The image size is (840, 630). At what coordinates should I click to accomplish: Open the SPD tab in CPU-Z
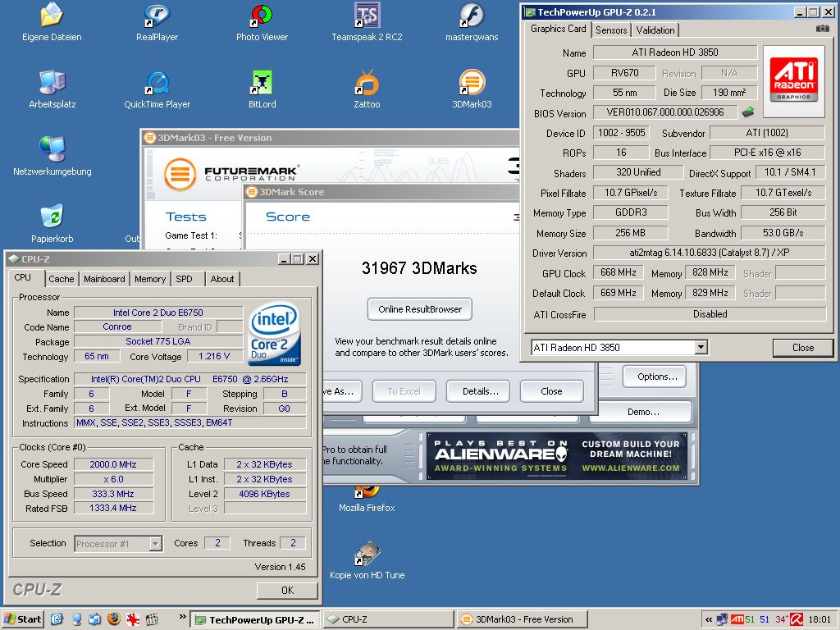click(184, 279)
